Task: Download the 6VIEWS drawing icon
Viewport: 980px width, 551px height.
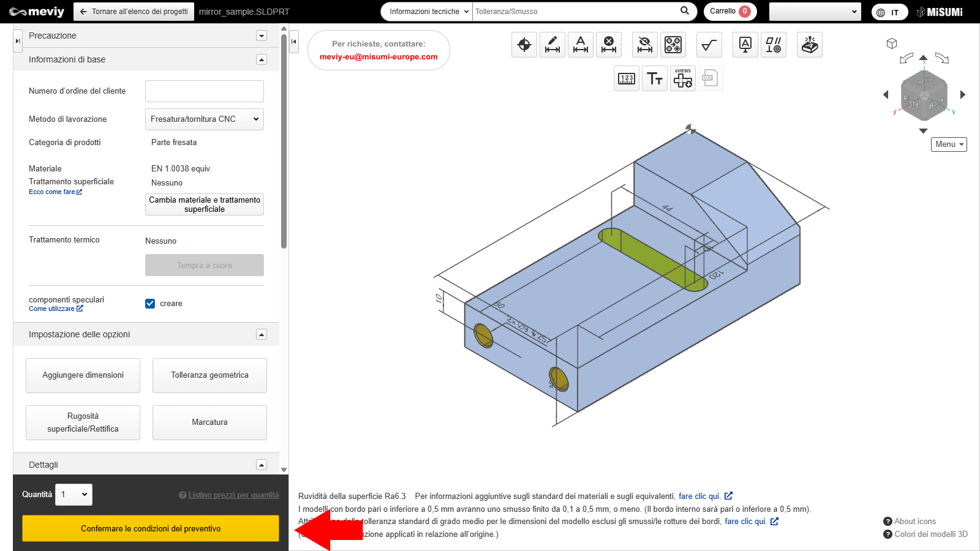Action: 683,78
